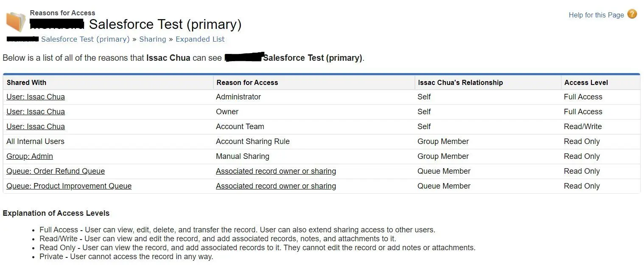Click the Issac Chua's Relationship column header
The image size is (644, 271).
pos(460,82)
